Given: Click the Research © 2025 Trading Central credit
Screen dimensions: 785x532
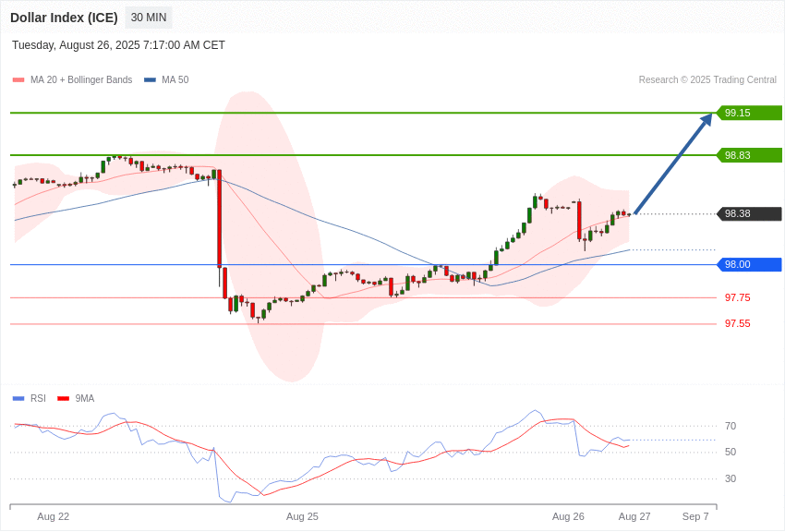Looking at the screenshot, I should (707, 80).
